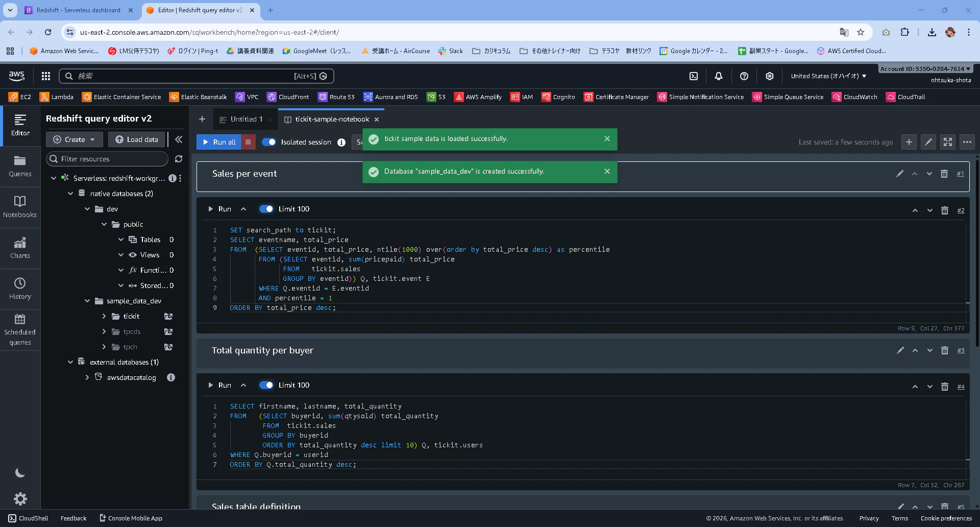The image size is (980, 527).
Task: Move cell #2 down with chevron
Action: coord(930,210)
